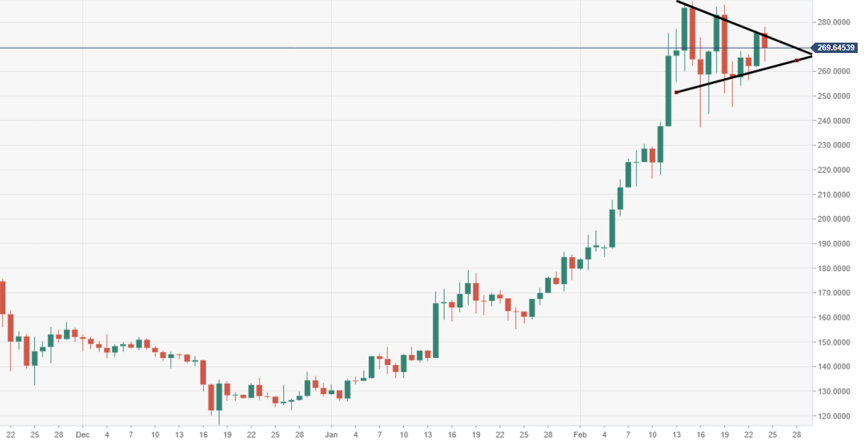Click the rightmost 28 date label
The width and height of the screenshot is (868, 447).
[x=796, y=435]
